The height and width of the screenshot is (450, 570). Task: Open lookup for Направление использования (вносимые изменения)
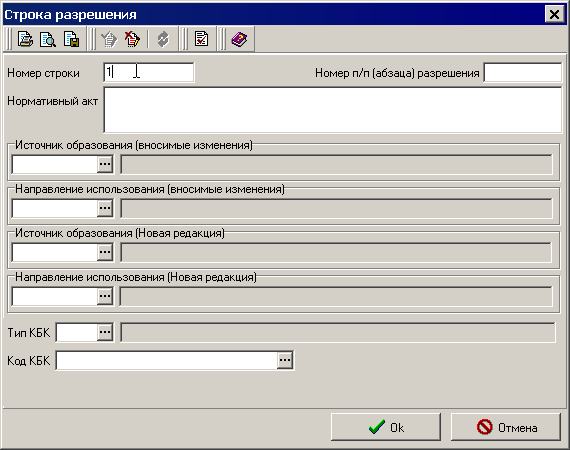click(105, 208)
